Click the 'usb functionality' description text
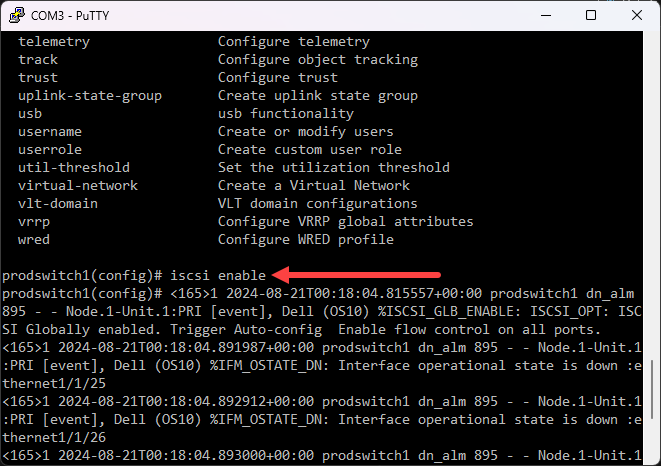 (x=282, y=113)
